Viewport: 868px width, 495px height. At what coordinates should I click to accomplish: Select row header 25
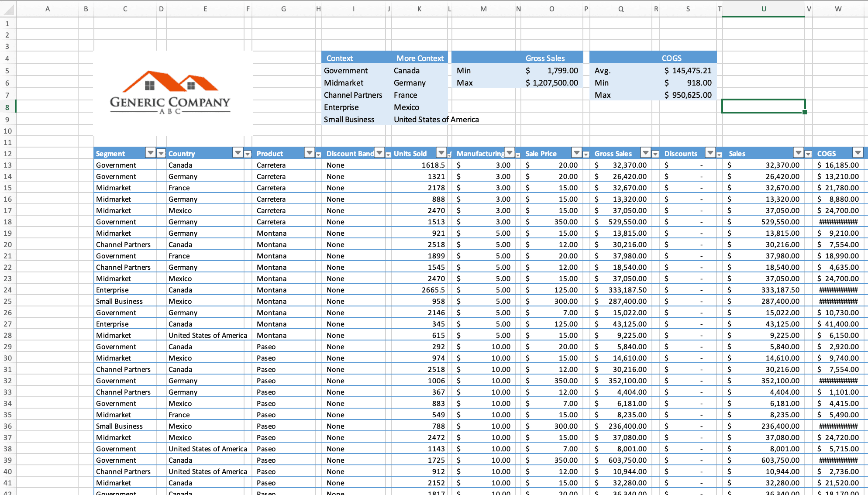(7, 301)
